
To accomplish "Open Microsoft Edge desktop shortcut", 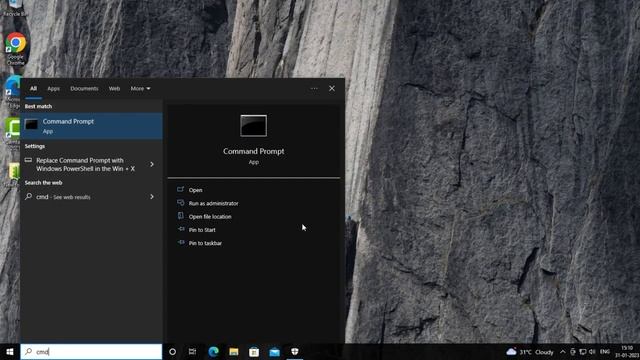I will pyautogui.click(x=12, y=91).
